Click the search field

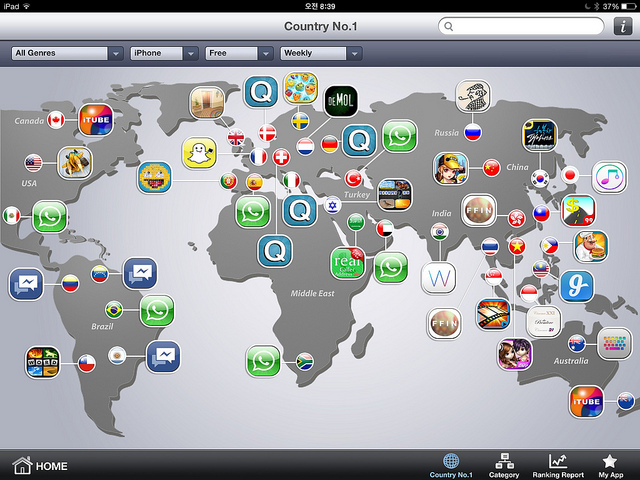pos(521,27)
